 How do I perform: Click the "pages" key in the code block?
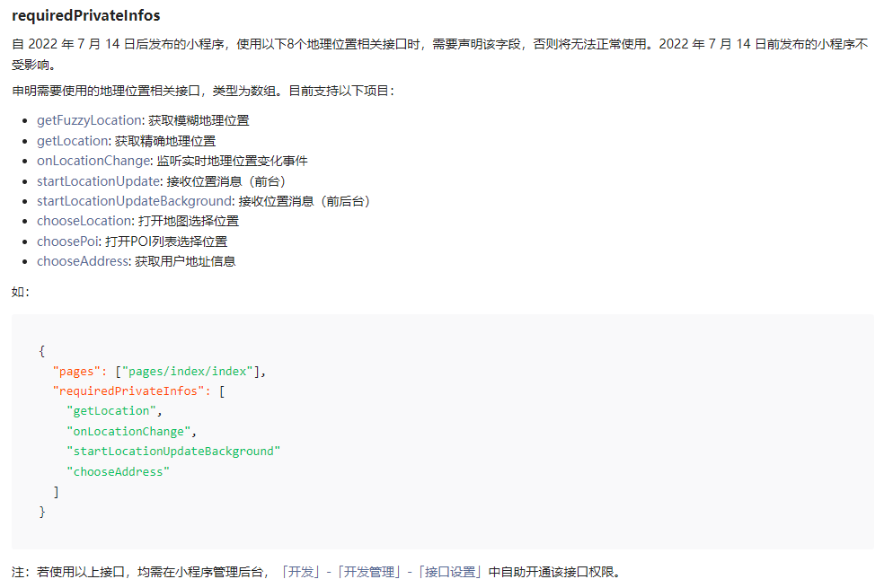[x=76, y=372]
